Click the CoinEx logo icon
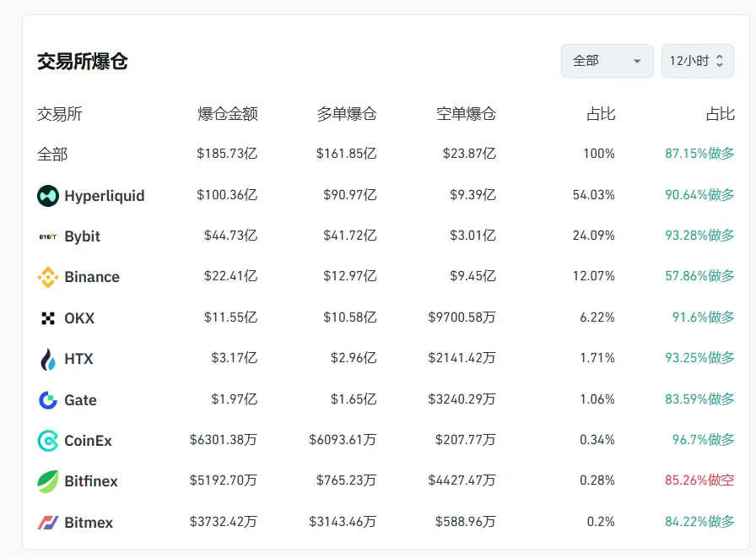The width and height of the screenshot is (756, 559). coord(48,441)
